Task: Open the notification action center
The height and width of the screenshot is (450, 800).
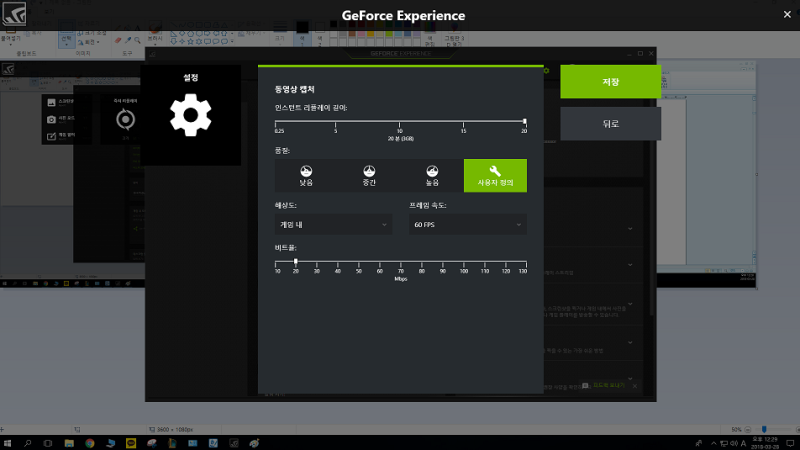Action: click(x=790, y=443)
